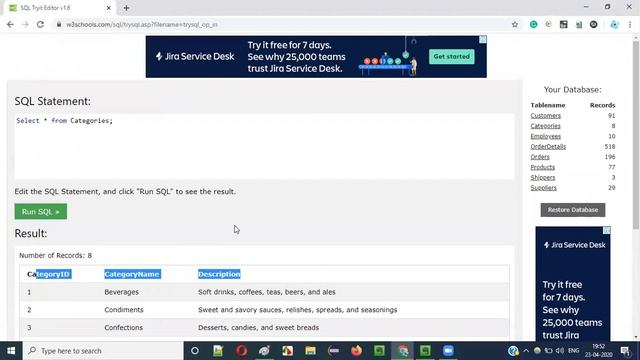
Task: Open the Chrome profile avatar icon
Action: pyautogui.click(x=614, y=24)
